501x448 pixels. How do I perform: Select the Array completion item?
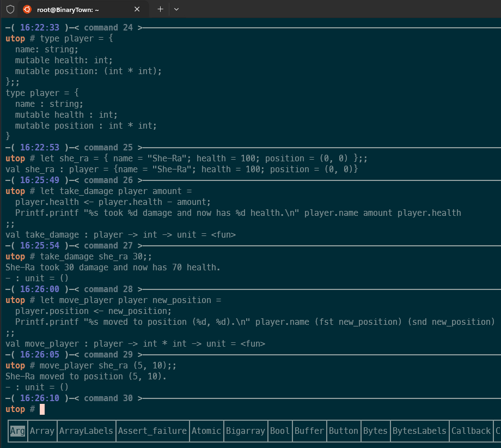(42, 431)
